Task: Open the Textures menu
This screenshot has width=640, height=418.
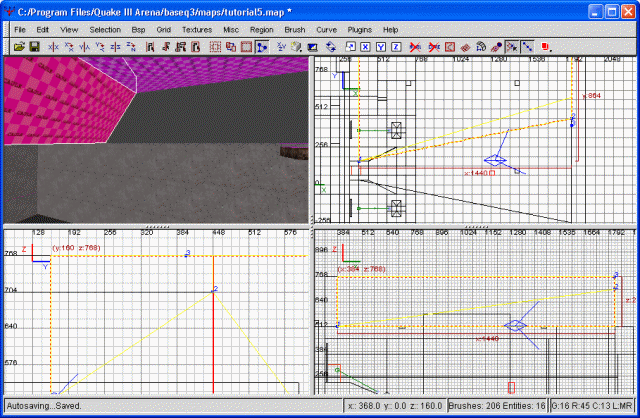Action: pyautogui.click(x=197, y=30)
